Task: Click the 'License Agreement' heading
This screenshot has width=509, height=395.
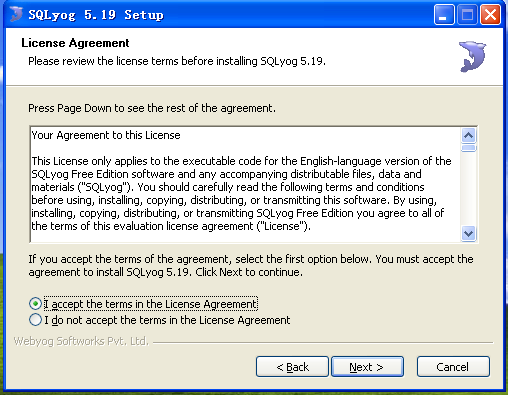Action: 75,43
